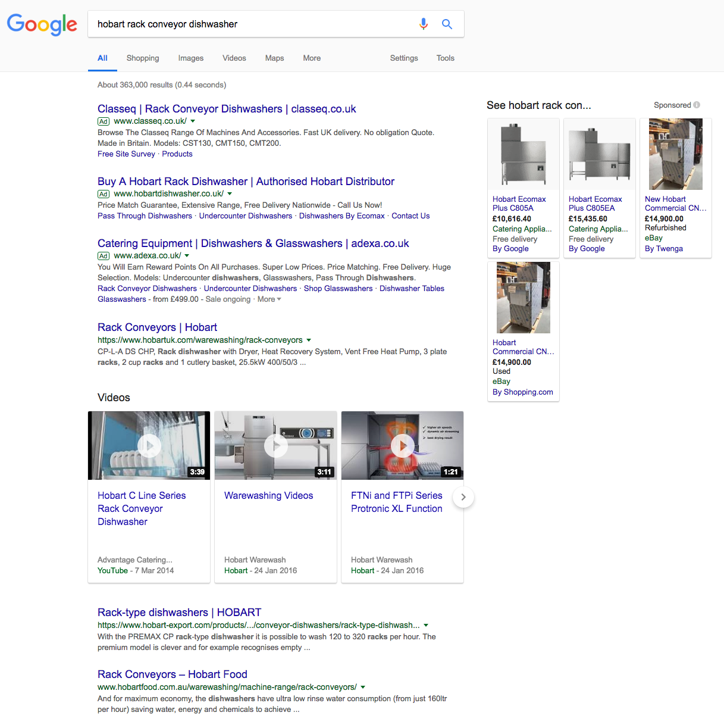
Task: Play the FTNi and FTPi Series video
Action: pos(403,445)
